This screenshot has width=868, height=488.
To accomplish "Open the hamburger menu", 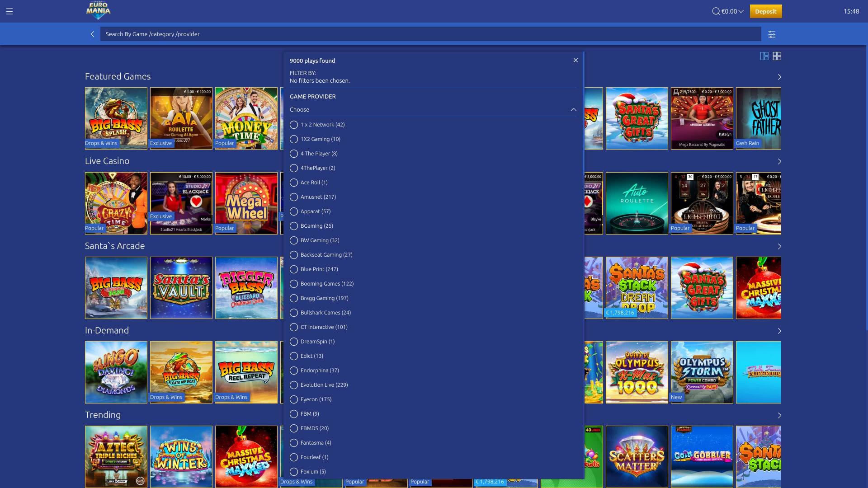I will (x=9, y=12).
